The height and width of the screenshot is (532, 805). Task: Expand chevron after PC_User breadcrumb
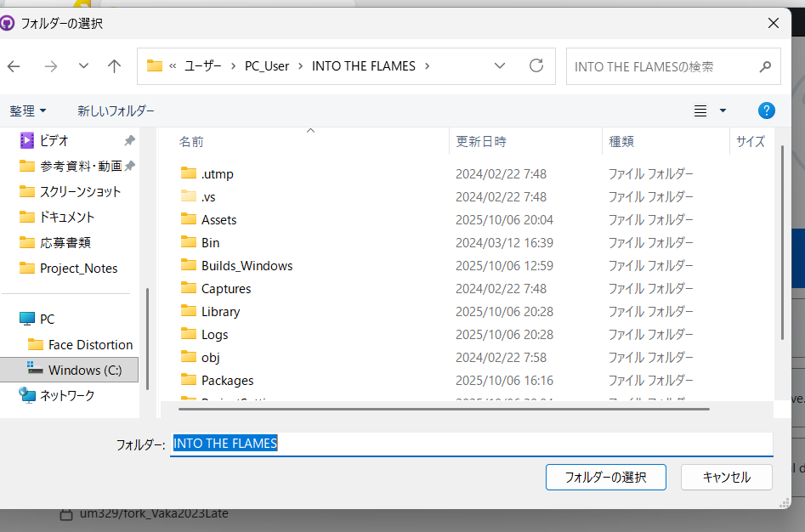coord(300,66)
